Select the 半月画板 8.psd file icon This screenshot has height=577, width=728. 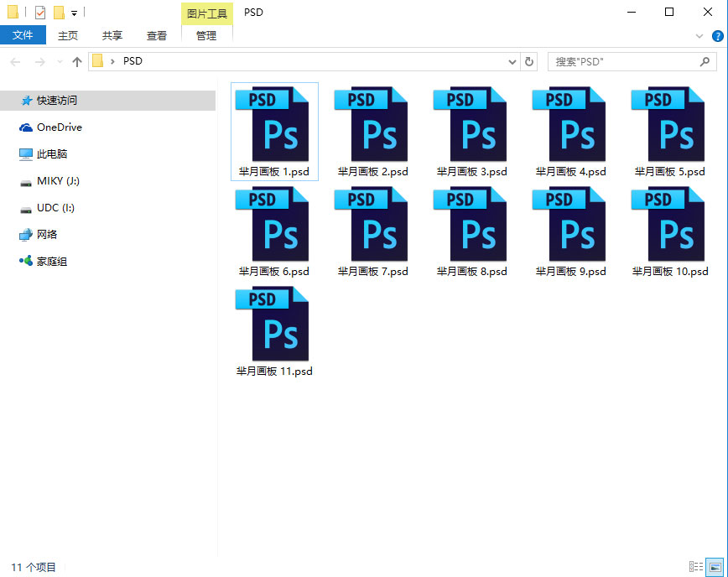pos(470,224)
